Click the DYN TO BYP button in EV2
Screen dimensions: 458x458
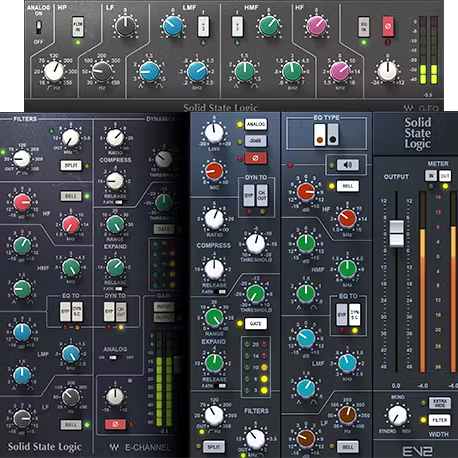(x=249, y=195)
